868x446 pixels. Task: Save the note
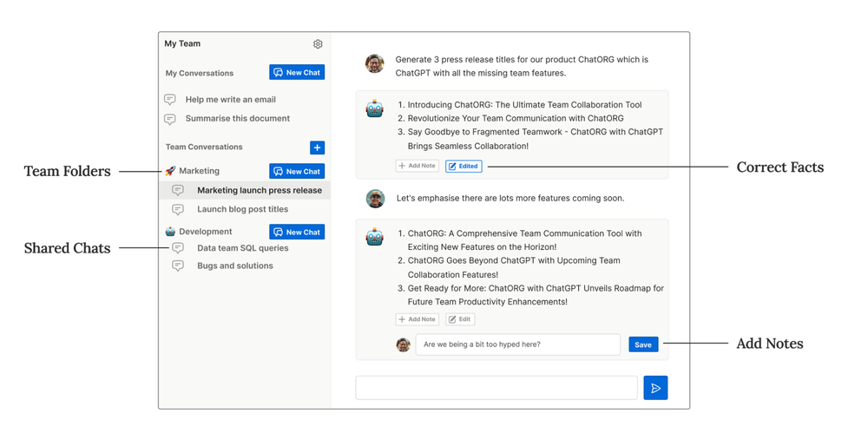[x=643, y=344]
